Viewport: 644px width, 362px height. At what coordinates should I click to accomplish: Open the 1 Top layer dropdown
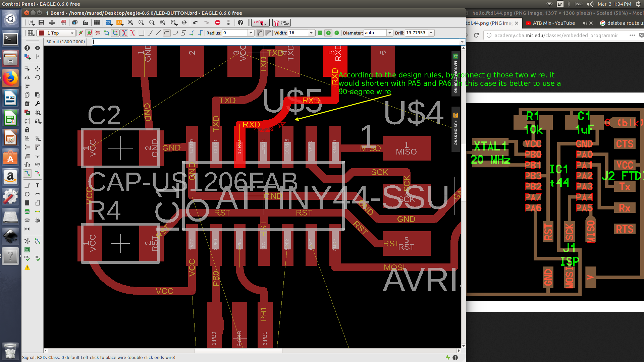click(56, 33)
